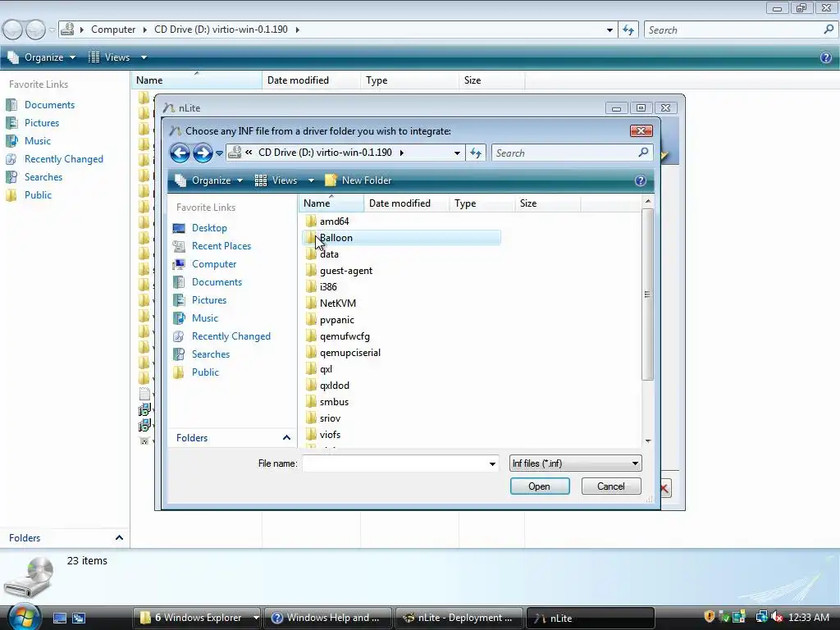Click the help icon in the Explorer toolbar
Image resolution: width=840 pixels, height=630 pixels.
point(825,57)
